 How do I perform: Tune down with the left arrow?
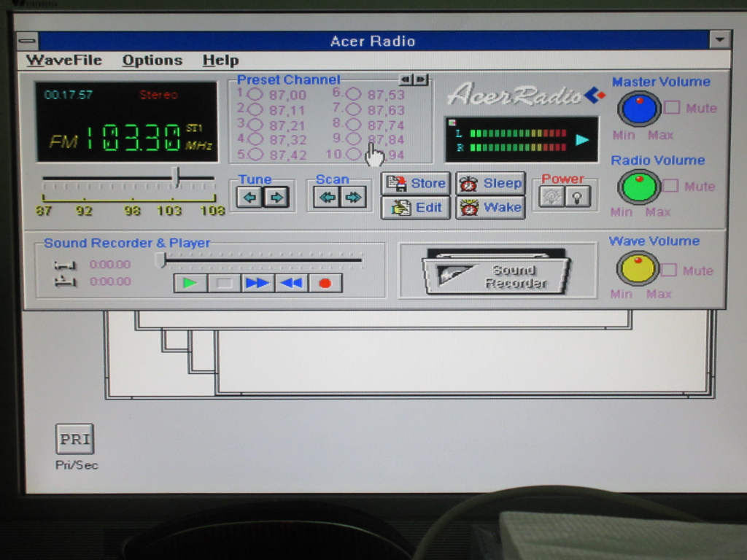tap(249, 197)
